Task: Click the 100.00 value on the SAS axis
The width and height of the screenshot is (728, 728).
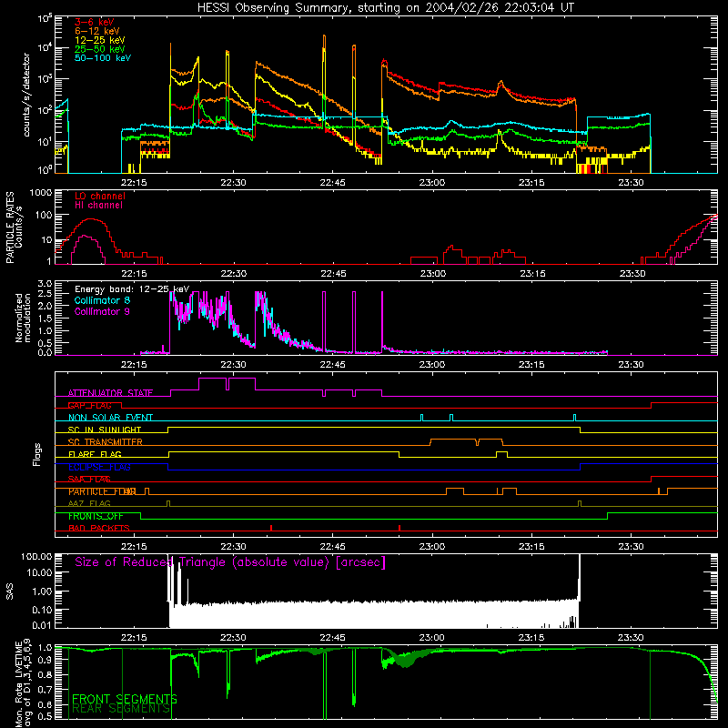Action: [36, 556]
